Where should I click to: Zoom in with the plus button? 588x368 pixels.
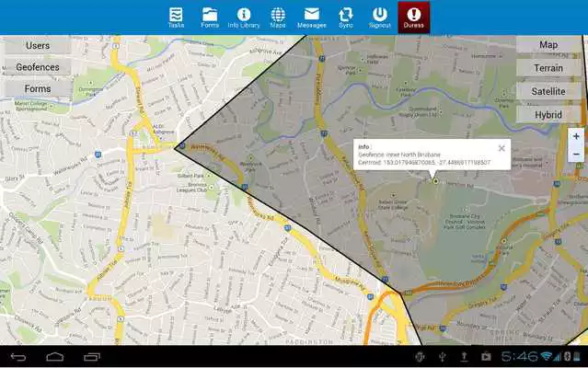pos(576,136)
